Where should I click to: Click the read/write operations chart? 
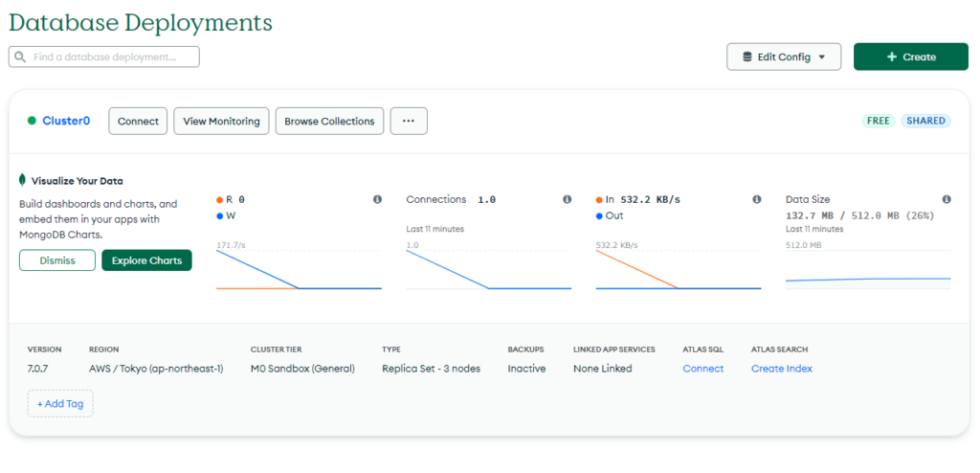299,270
